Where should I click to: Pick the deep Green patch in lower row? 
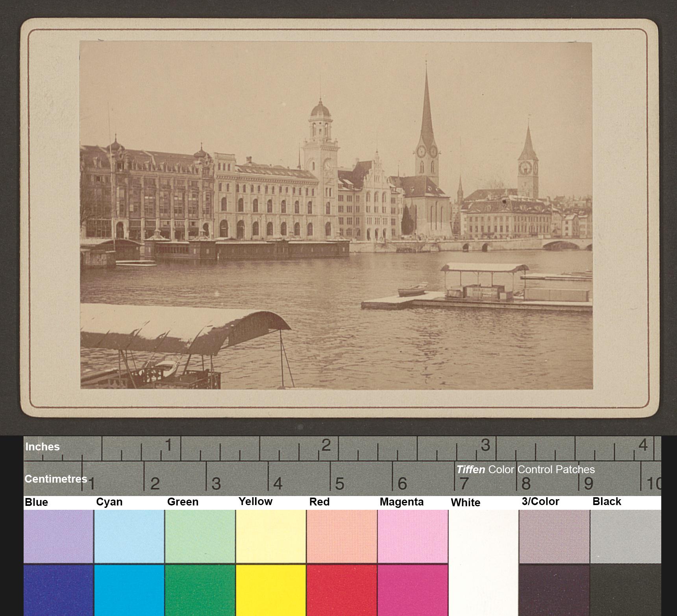click(x=200, y=590)
